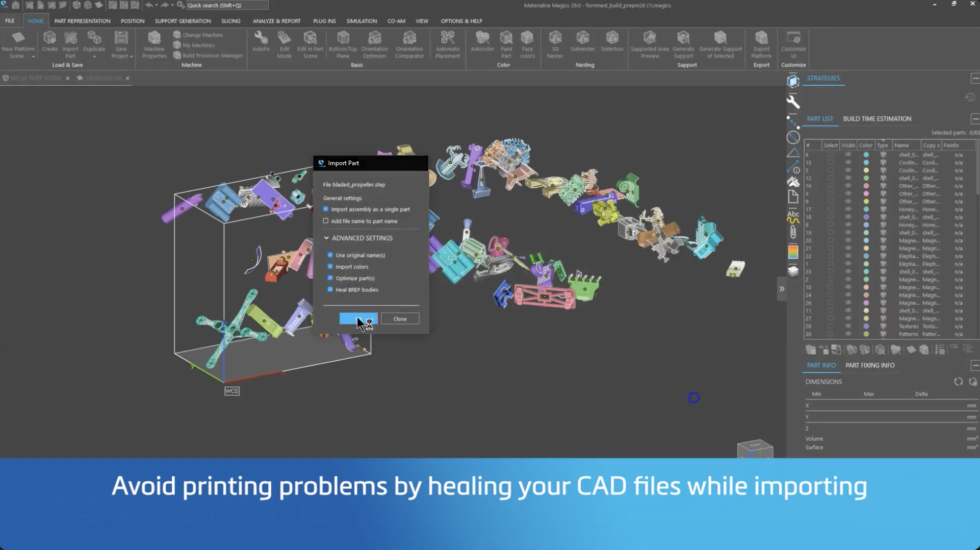Open the FILE menu
980x550 pixels.
[x=10, y=21]
